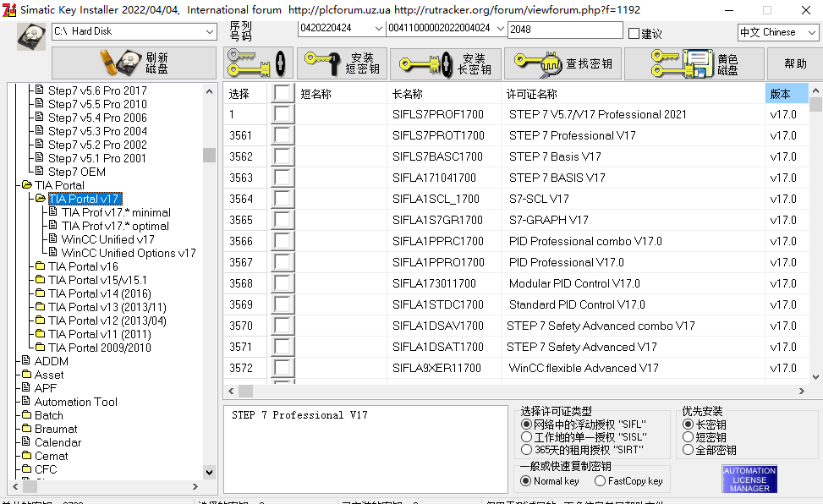Open the C:\ Hard Disk drive dropdown
The height and width of the screenshot is (504, 823).
click(x=209, y=31)
